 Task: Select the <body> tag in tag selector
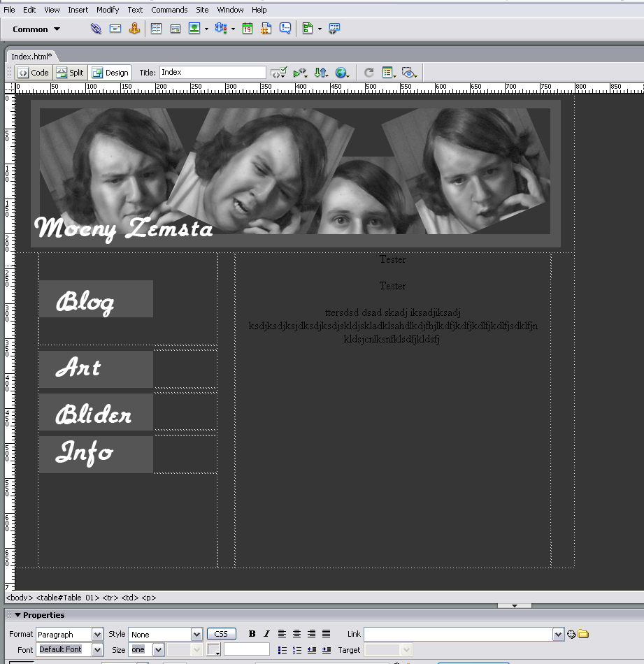click(x=20, y=598)
